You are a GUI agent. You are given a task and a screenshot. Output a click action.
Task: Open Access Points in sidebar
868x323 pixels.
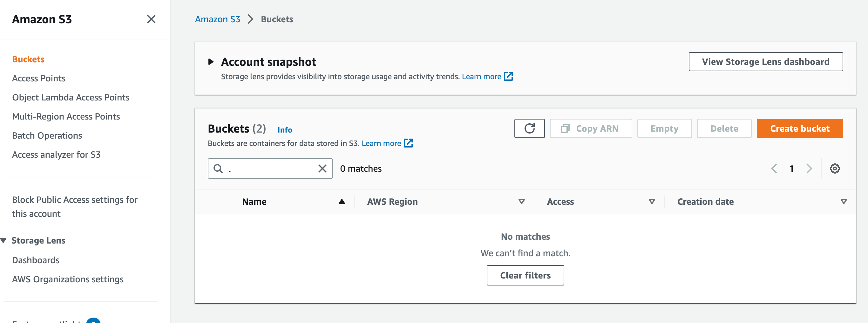(39, 78)
